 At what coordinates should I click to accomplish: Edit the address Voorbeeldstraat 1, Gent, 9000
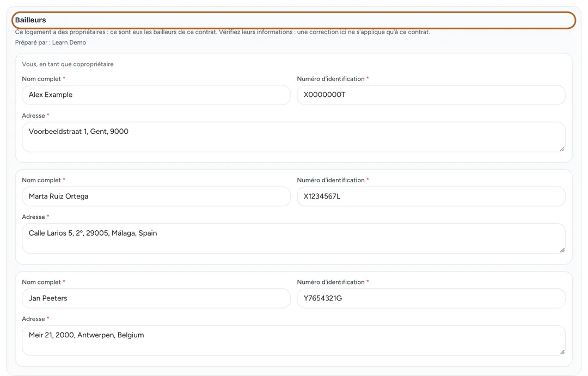pos(293,137)
